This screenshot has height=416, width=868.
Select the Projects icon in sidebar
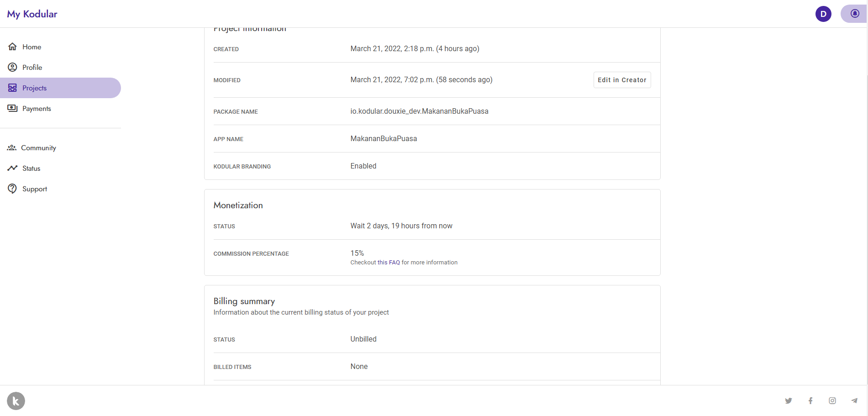tap(12, 88)
